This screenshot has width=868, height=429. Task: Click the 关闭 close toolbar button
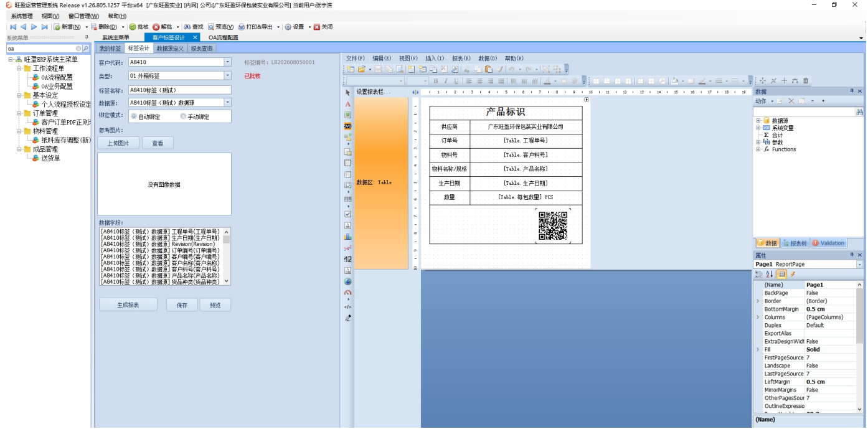tap(323, 27)
